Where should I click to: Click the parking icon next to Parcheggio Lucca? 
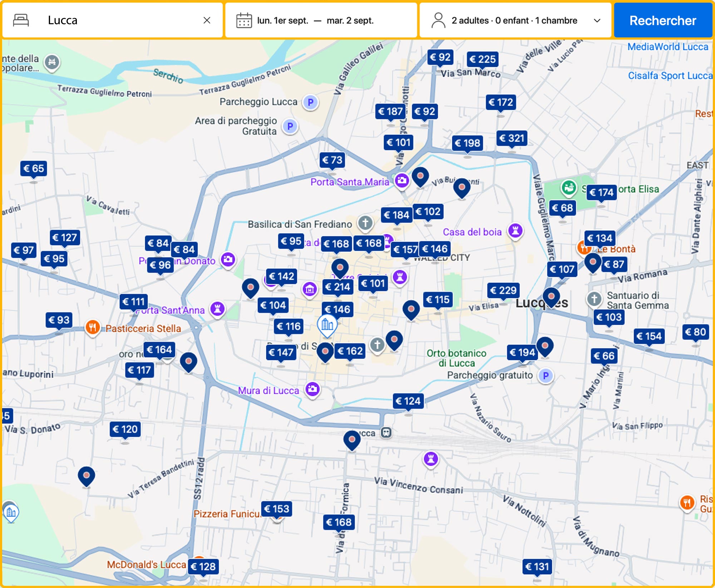click(x=310, y=102)
